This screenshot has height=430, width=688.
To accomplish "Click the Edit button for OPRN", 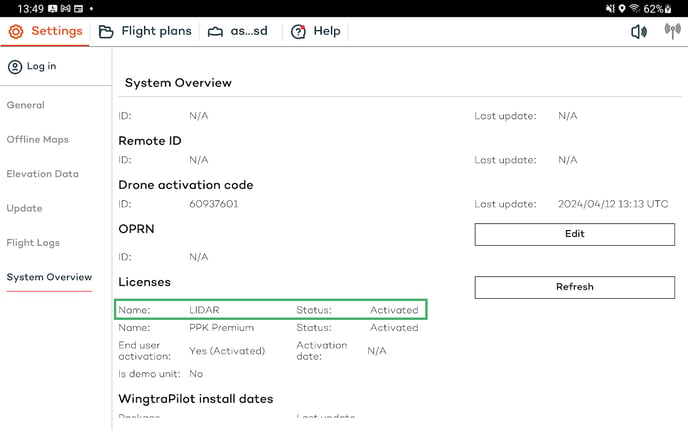I will (574, 234).
